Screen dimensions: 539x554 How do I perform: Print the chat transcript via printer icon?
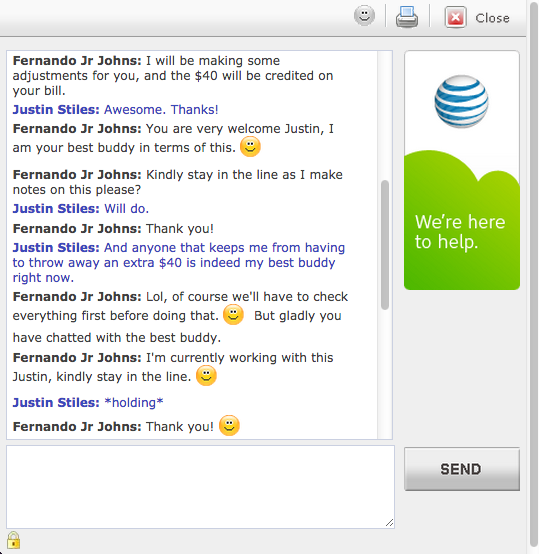pyautogui.click(x=407, y=17)
